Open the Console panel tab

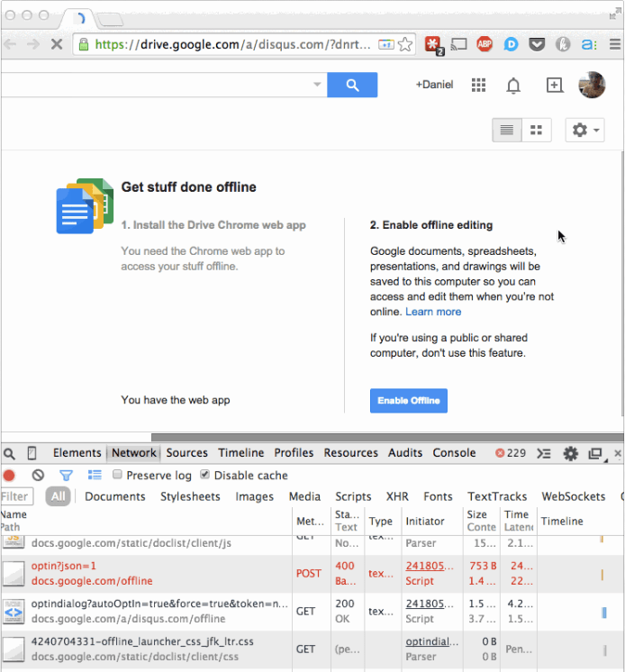pos(454,453)
